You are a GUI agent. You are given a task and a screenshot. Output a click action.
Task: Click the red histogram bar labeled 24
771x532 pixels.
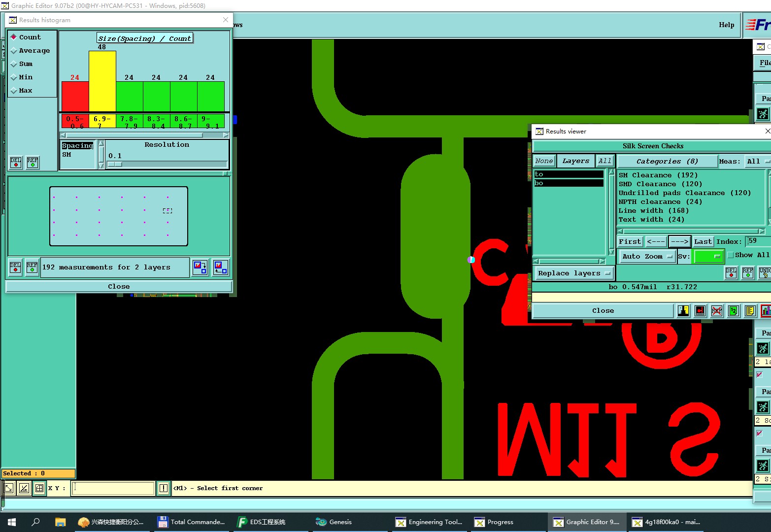pyautogui.click(x=75, y=97)
